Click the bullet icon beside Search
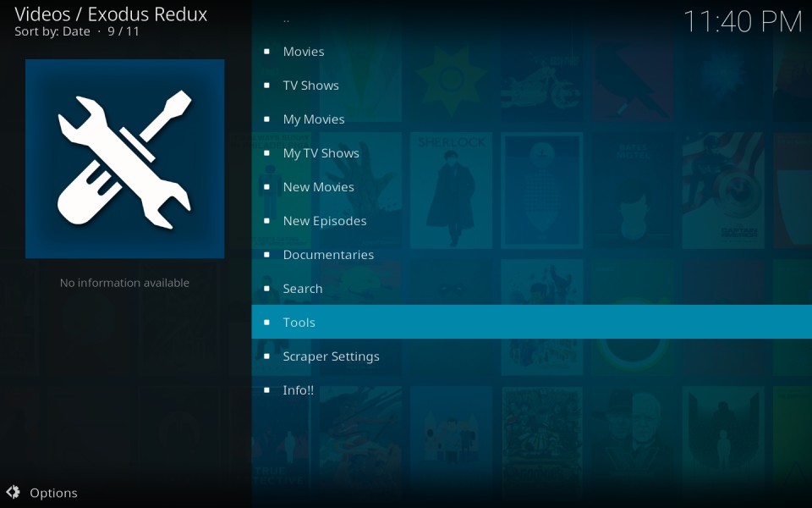The image size is (812, 508). [x=266, y=288]
